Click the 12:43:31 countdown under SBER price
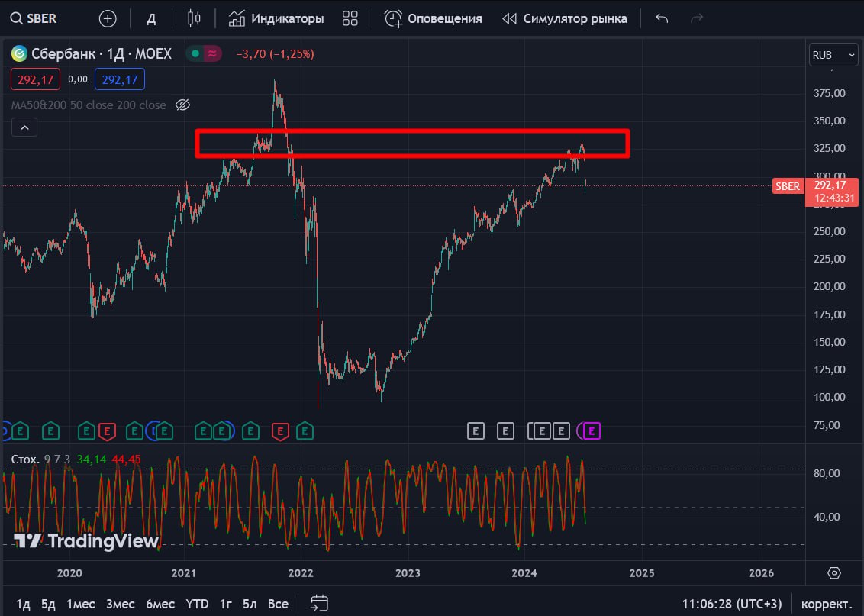864x616 pixels. (x=834, y=198)
